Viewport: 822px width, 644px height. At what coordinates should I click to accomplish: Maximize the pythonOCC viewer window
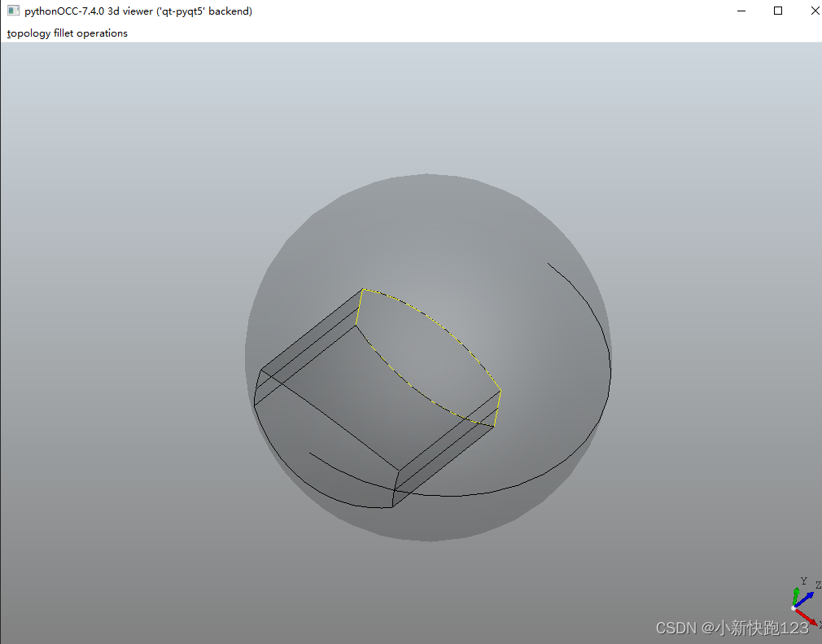[x=778, y=11]
